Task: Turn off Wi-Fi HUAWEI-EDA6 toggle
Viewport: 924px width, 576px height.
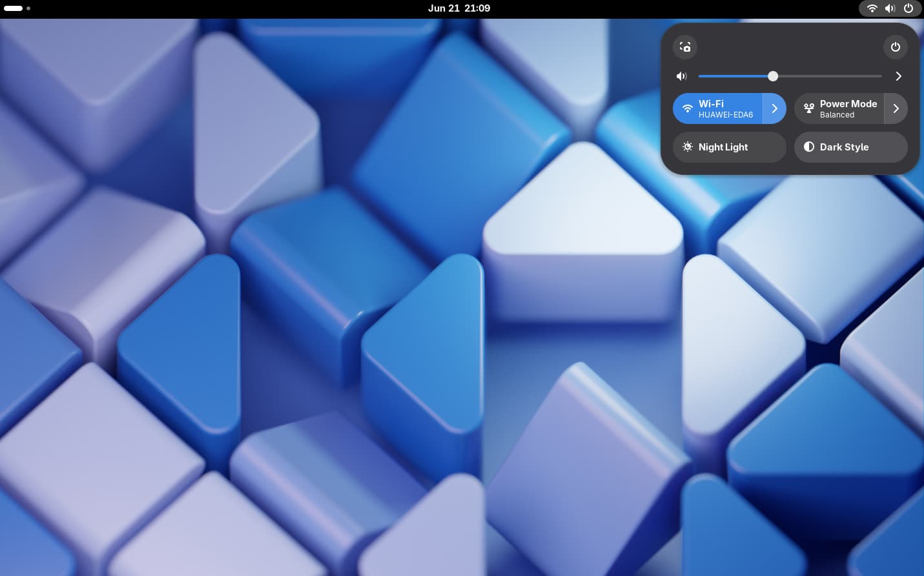Action: pyautogui.click(x=717, y=108)
